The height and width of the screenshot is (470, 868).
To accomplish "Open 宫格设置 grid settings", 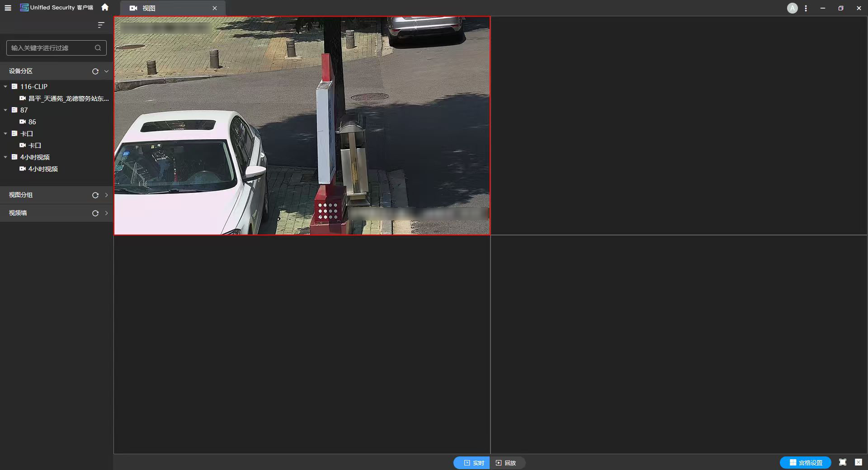I will (806, 463).
